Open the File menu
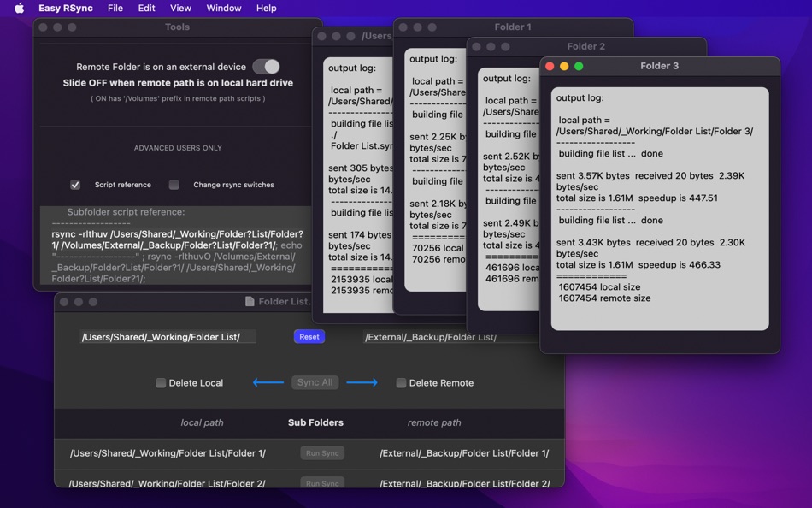 pos(115,9)
